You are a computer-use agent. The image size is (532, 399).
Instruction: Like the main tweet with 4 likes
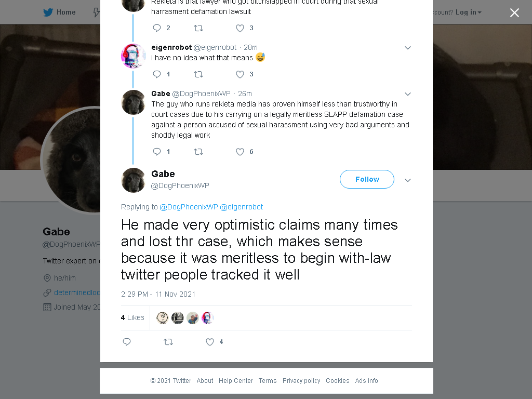click(x=210, y=342)
